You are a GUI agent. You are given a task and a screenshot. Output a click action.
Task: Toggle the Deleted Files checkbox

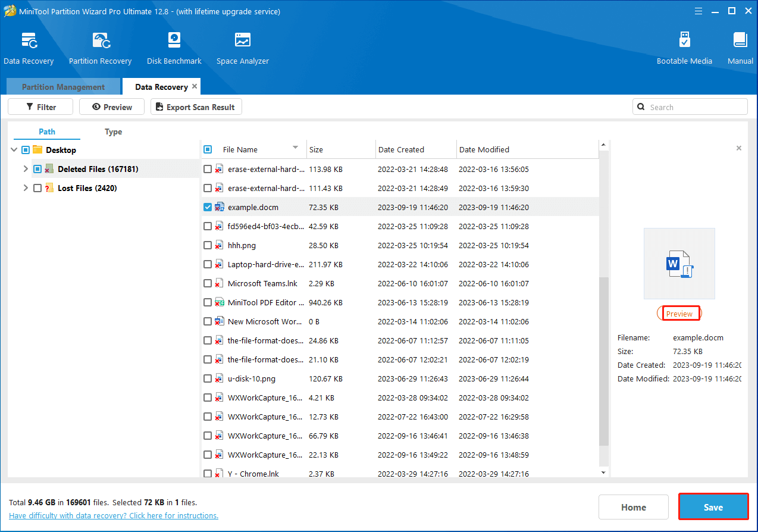pos(37,169)
